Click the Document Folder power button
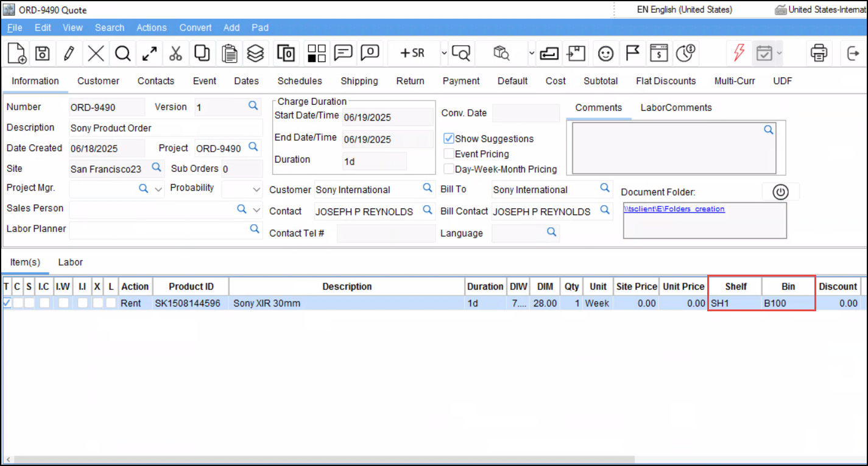This screenshot has width=868, height=466. 780,192
